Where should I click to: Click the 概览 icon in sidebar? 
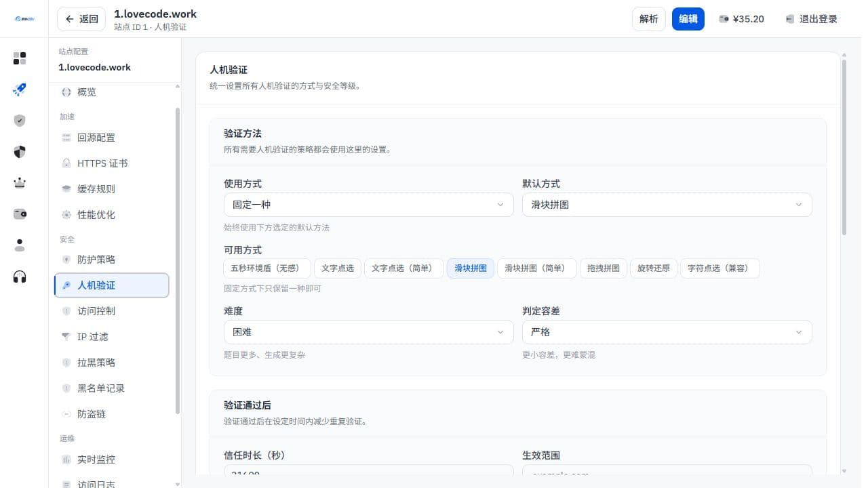66,92
